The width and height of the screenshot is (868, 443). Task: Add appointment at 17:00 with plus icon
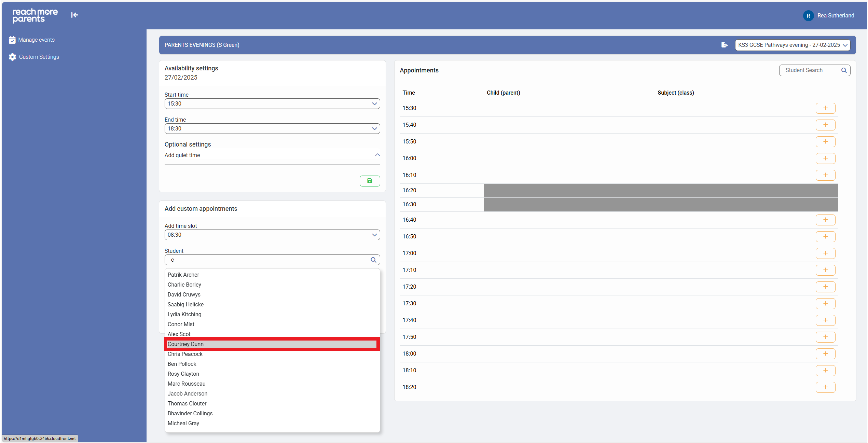tap(825, 253)
